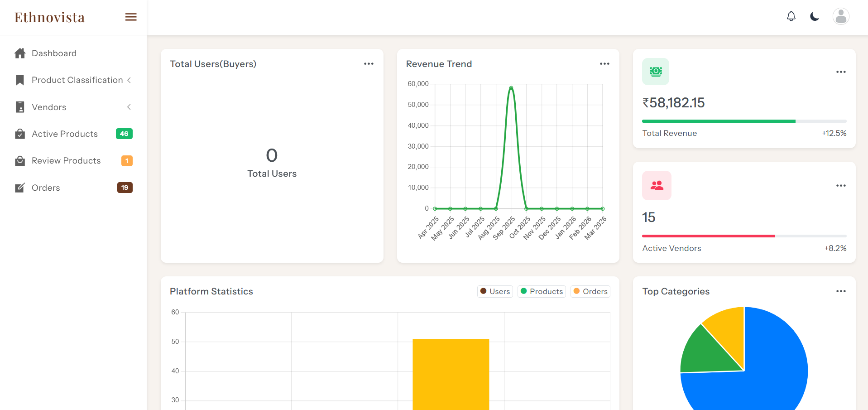Open Top Categories options ellipsis
Viewport: 868px width, 410px height.
click(841, 291)
